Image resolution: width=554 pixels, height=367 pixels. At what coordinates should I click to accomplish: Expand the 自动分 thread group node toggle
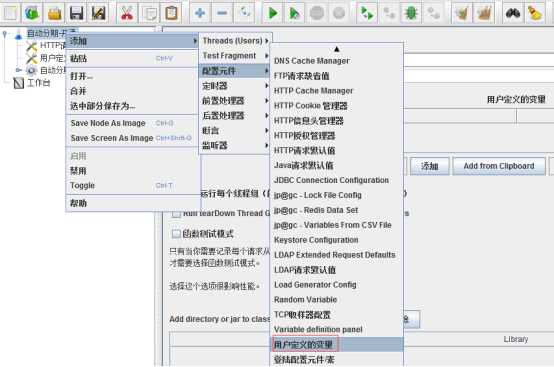[18, 70]
